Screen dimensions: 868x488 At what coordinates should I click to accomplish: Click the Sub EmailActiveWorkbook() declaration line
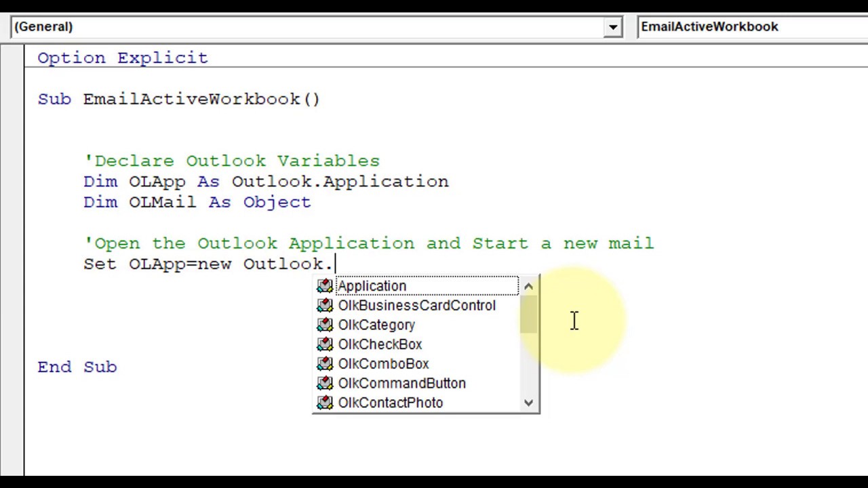pos(178,100)
